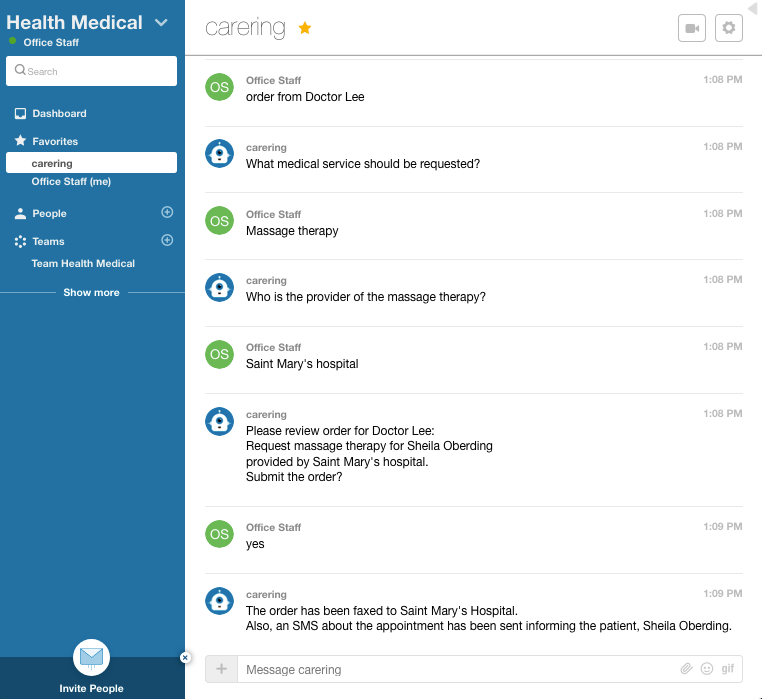Click Office Staff avatar on 'Massage therapy' message
This screenshot has width=762, height=699.
pos(219,221)
